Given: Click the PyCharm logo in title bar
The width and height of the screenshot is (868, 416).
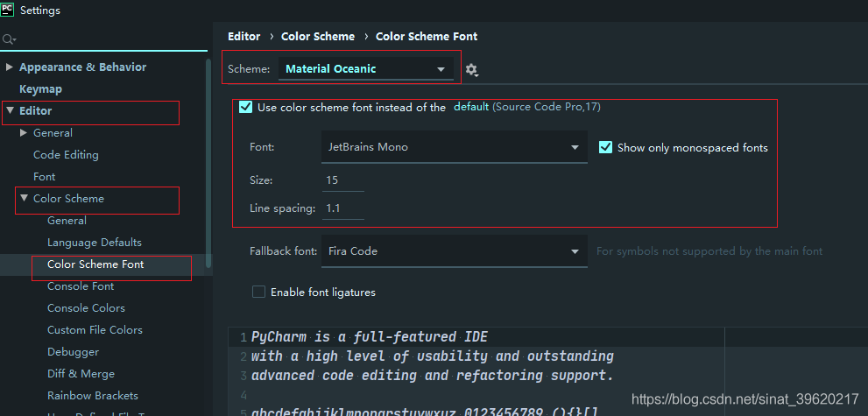Looking at the screenshot, I should click(7, 10).
